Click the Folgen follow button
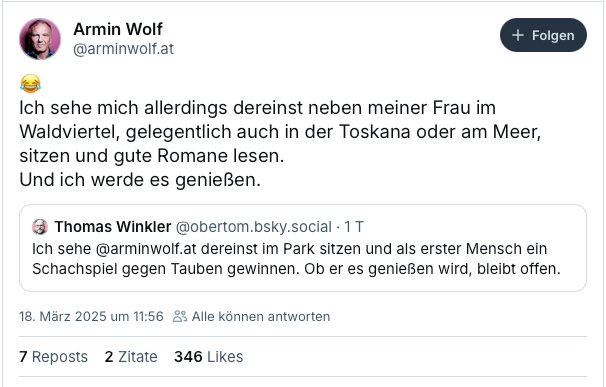The image size is (606, 387). [x=543, y=35]
